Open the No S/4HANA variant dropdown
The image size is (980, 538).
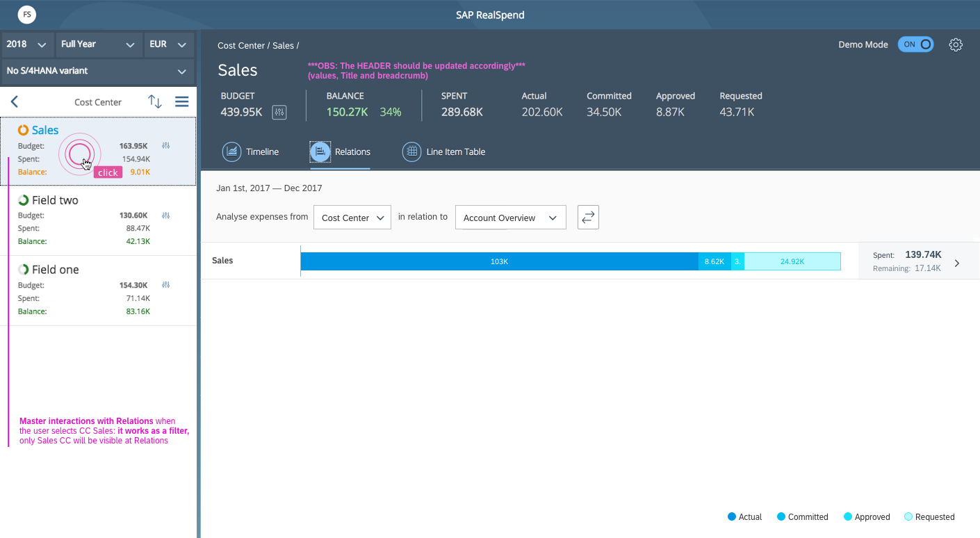click(x=97, y=71)
